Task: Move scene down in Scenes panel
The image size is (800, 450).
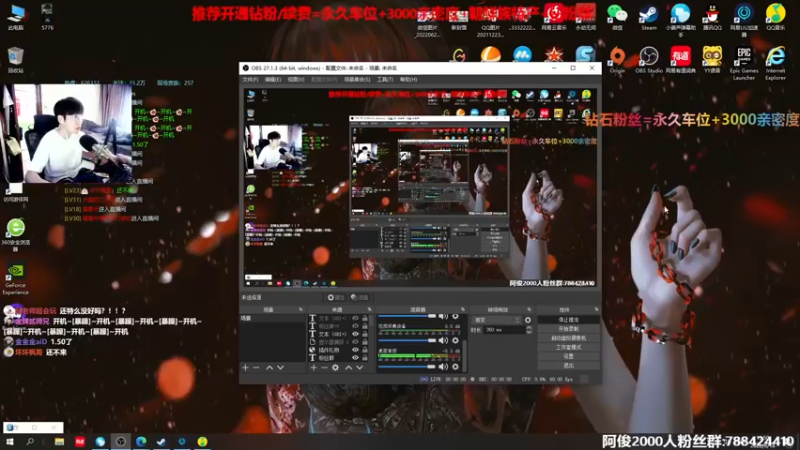Action: 280,367
